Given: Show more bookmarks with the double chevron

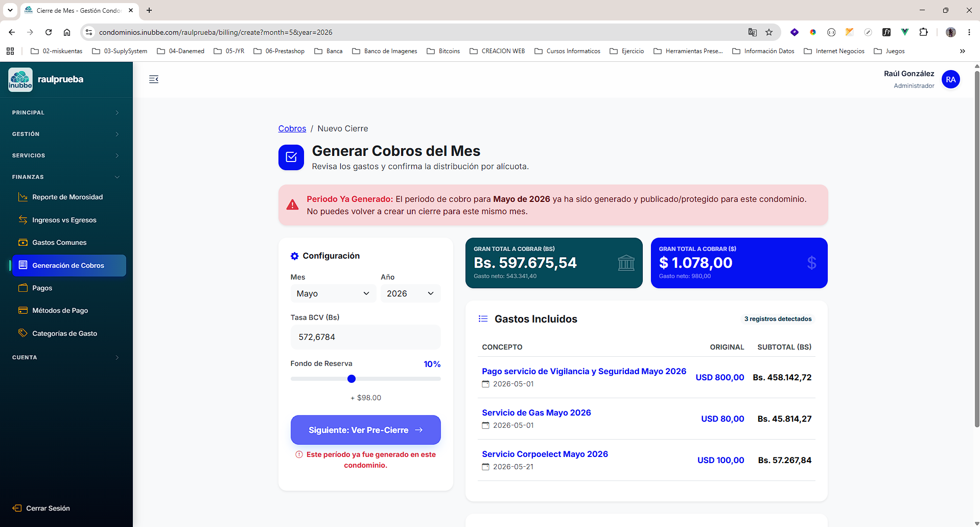Looking at the screenshot, I should pos(962,51).
